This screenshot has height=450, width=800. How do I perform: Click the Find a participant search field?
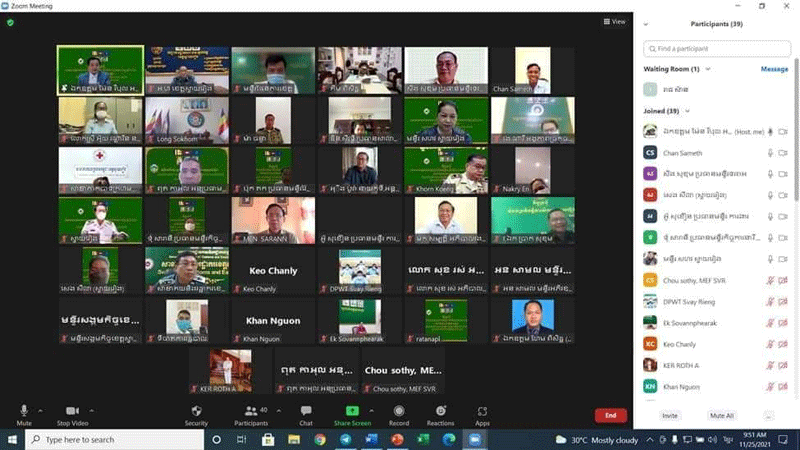coord(715,48)
